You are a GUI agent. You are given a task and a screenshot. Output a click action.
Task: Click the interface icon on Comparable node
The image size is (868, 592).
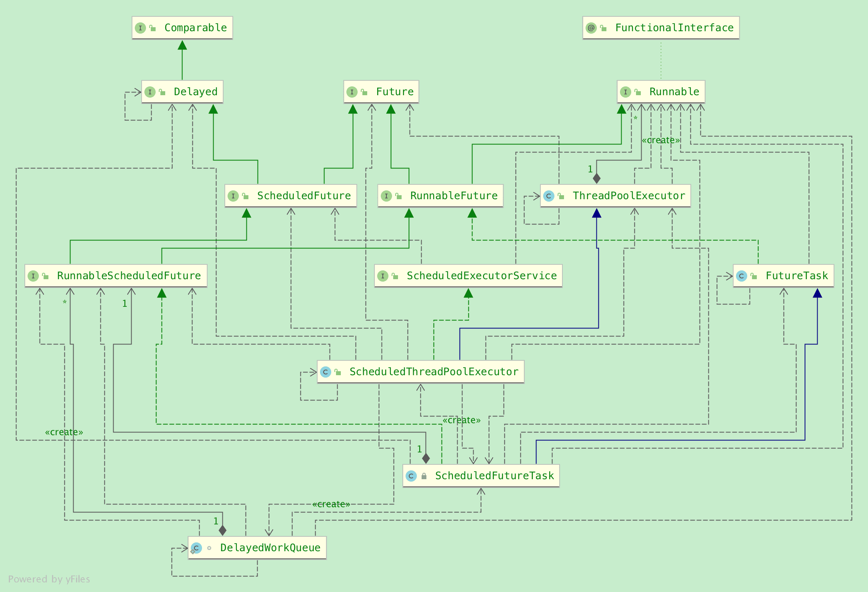140,28
